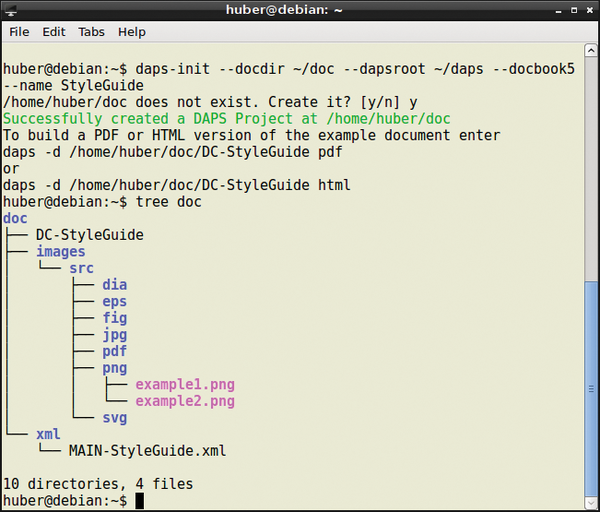Click the 'example1.png' file name

pyautogui.click(x=185, y=385)
